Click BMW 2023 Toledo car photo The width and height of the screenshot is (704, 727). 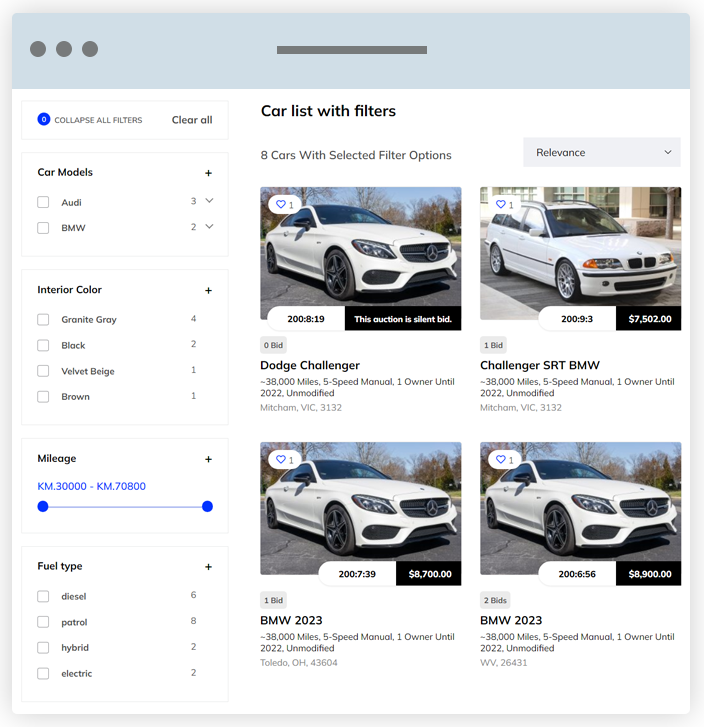[360, 508]
